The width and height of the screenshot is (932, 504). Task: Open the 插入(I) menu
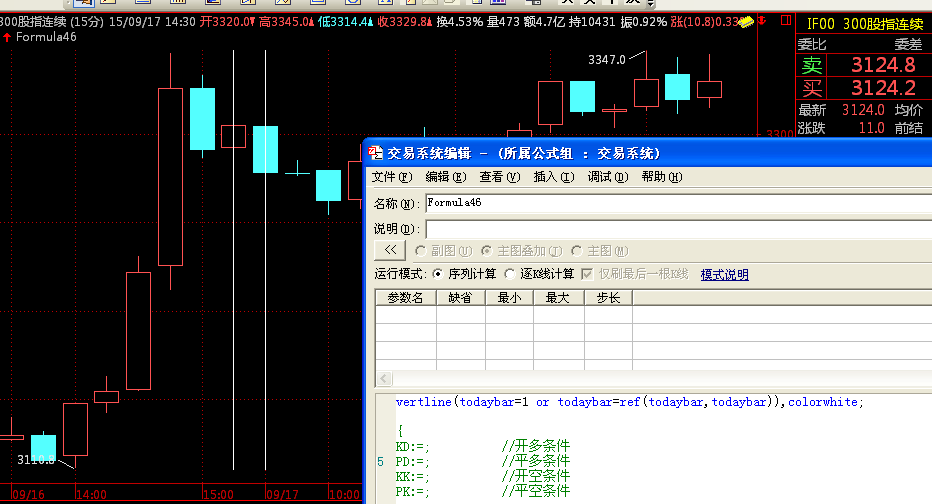pos(554,177)
